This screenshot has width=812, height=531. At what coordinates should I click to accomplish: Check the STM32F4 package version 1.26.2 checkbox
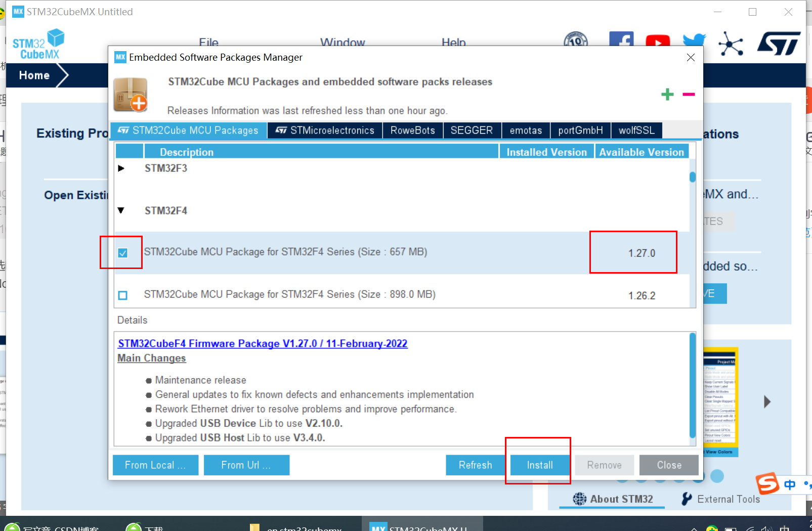click(x=122, y=295)
